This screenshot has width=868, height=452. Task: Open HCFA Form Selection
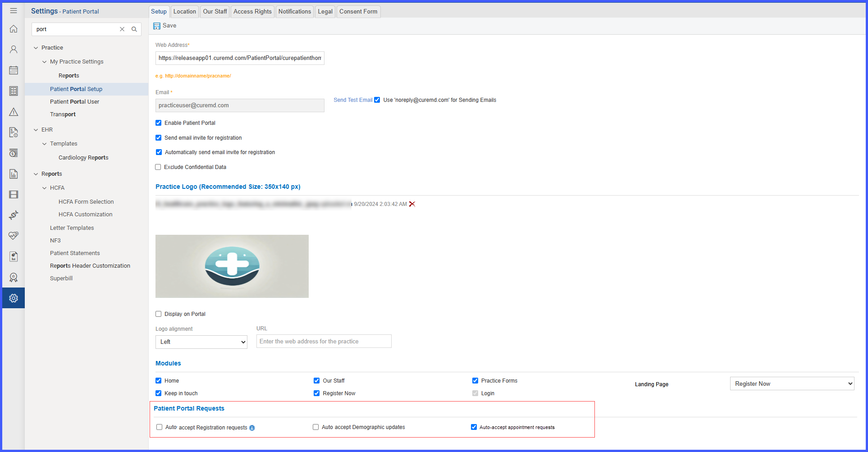pyautogui.click(x=86, y=202)
